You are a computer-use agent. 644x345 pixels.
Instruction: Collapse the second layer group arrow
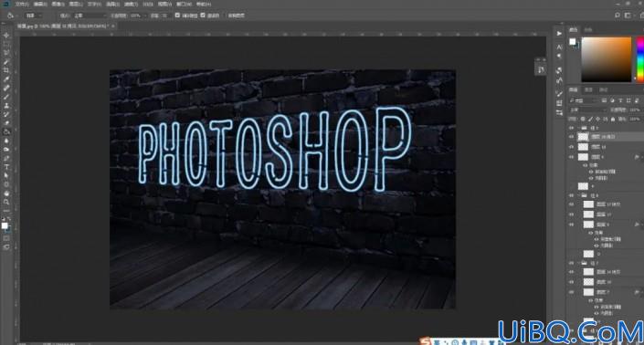click(x=579, y=195)
